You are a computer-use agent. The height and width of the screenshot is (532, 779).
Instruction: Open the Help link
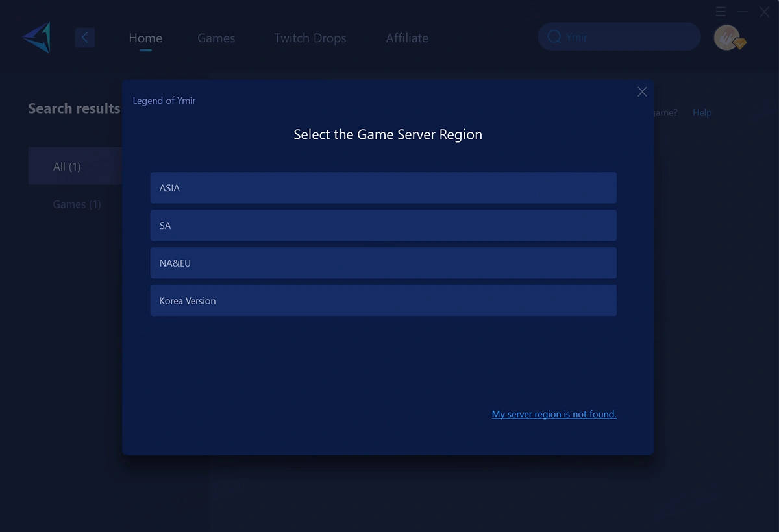[702, 112]
